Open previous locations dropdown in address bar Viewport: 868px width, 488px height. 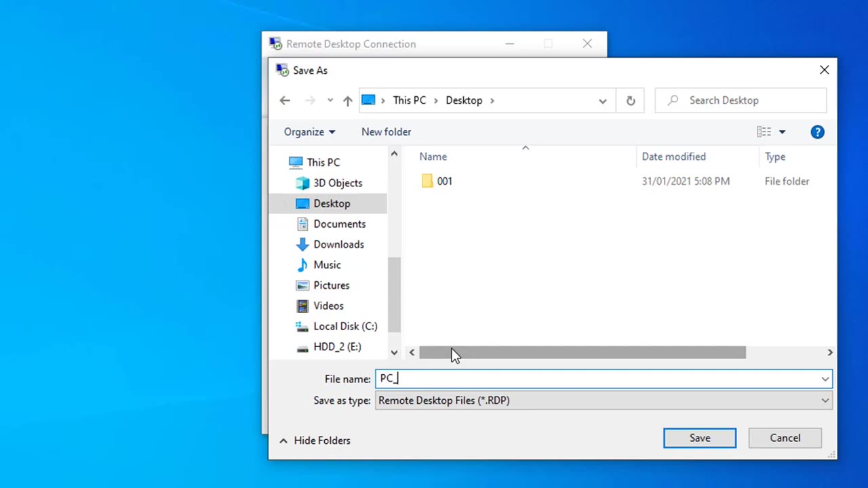(602, 100)
